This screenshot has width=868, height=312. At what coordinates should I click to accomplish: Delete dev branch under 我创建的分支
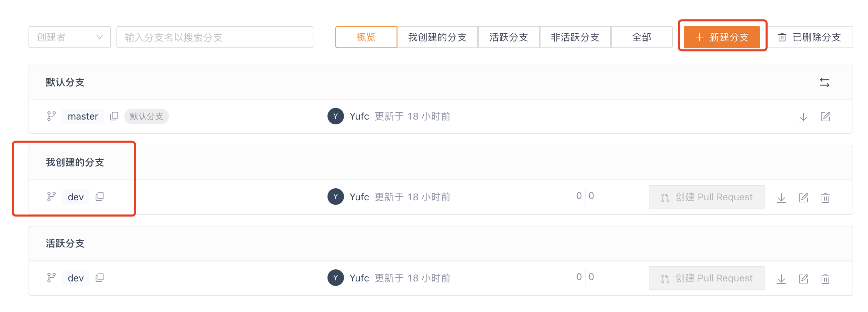[825, 198]
